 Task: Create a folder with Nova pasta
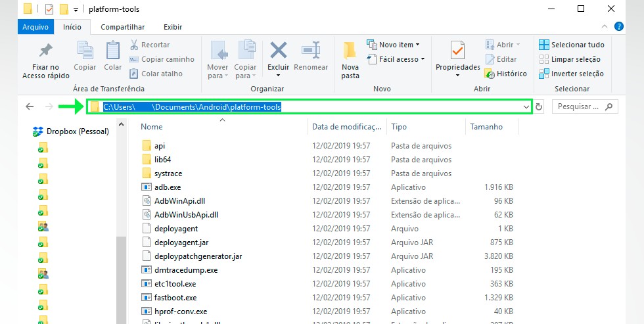coord(350,58)
